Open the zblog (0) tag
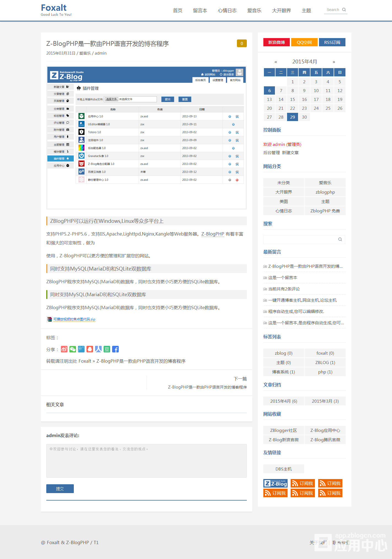 coord(284,353)
